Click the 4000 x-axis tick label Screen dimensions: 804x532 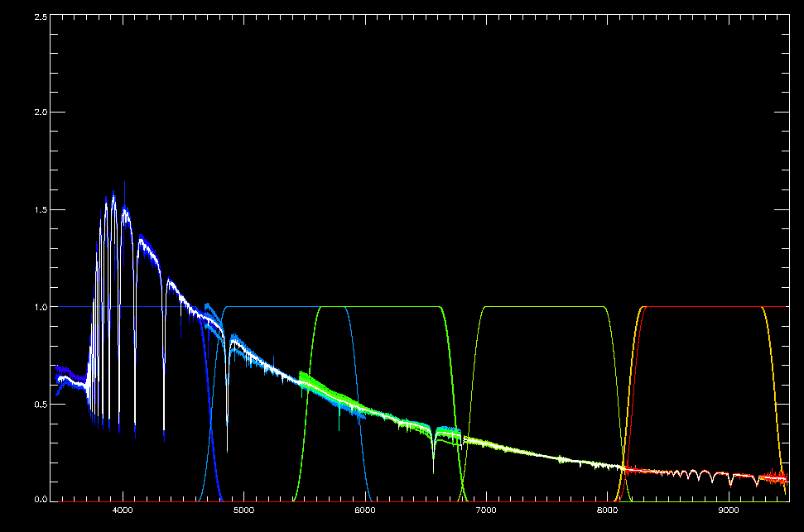123,511
